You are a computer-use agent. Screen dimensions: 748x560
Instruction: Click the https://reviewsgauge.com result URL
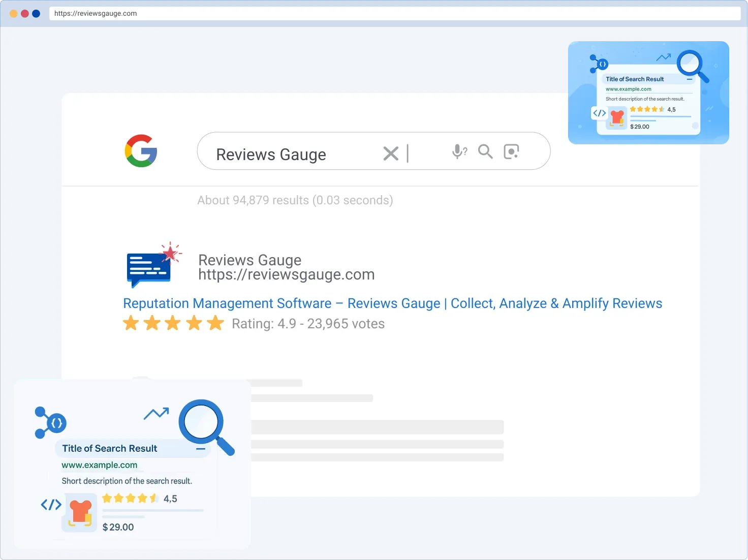click(286, 275)
